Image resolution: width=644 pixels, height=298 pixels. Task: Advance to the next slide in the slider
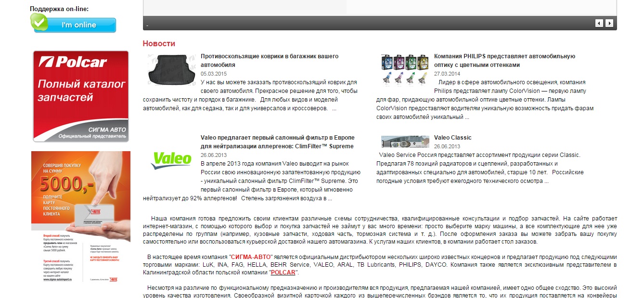[x=609, y=23]
